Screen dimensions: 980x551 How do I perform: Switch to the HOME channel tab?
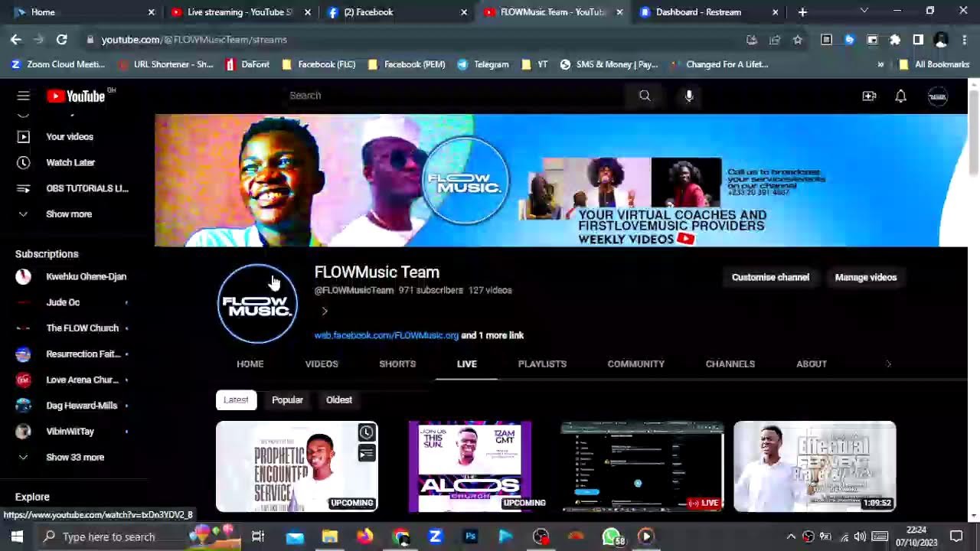click(250, 364)
